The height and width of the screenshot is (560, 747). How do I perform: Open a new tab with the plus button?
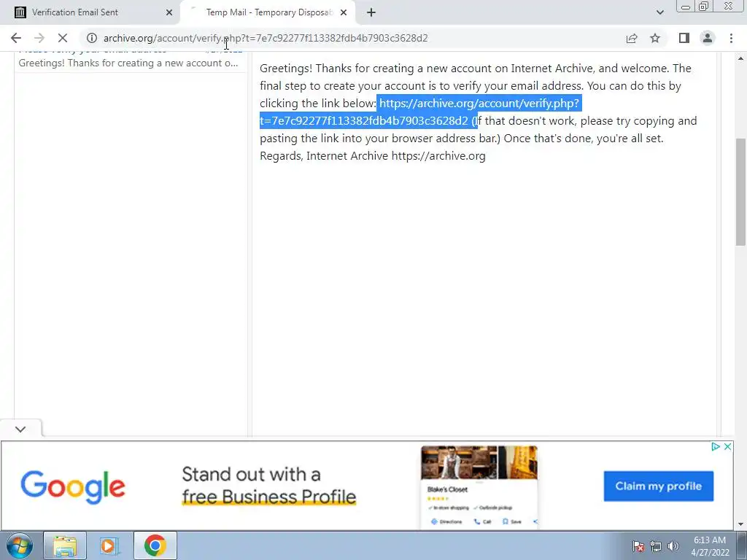(x=371, y=12)
